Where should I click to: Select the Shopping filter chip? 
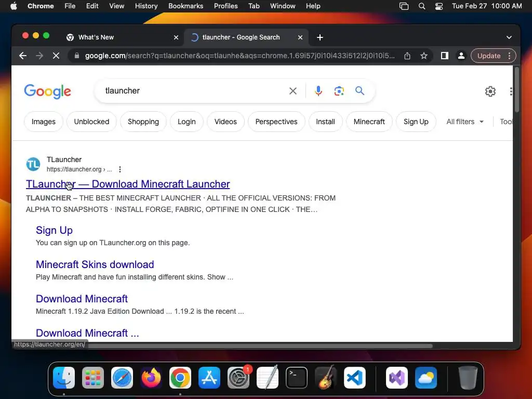point(143,122)
